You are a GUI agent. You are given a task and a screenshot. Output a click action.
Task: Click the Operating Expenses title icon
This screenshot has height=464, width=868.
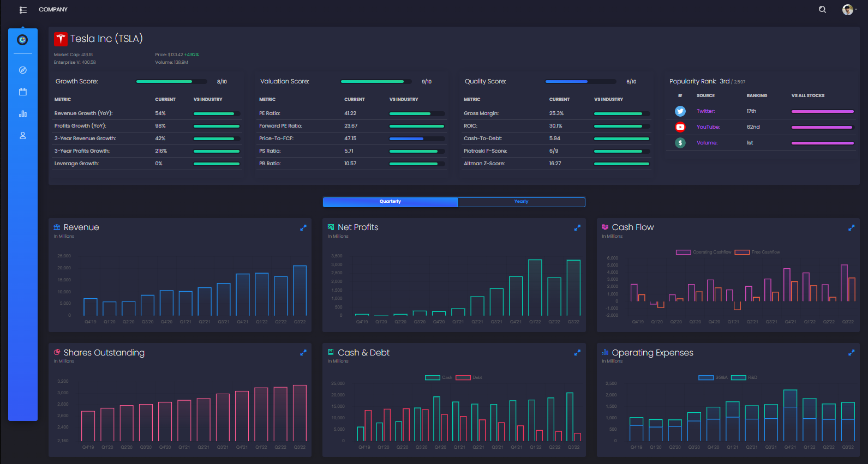click(x=605, y=352)
